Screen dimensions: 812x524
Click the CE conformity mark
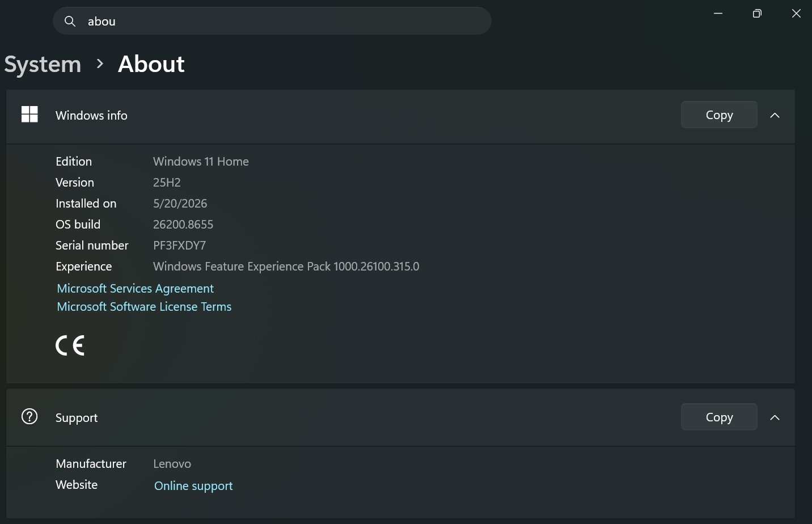[70, 345]
